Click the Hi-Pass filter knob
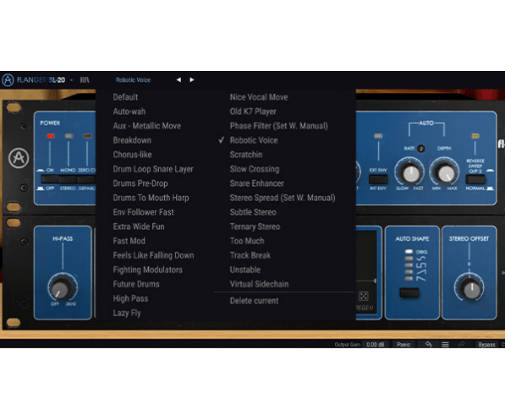 tap(62, 288)
